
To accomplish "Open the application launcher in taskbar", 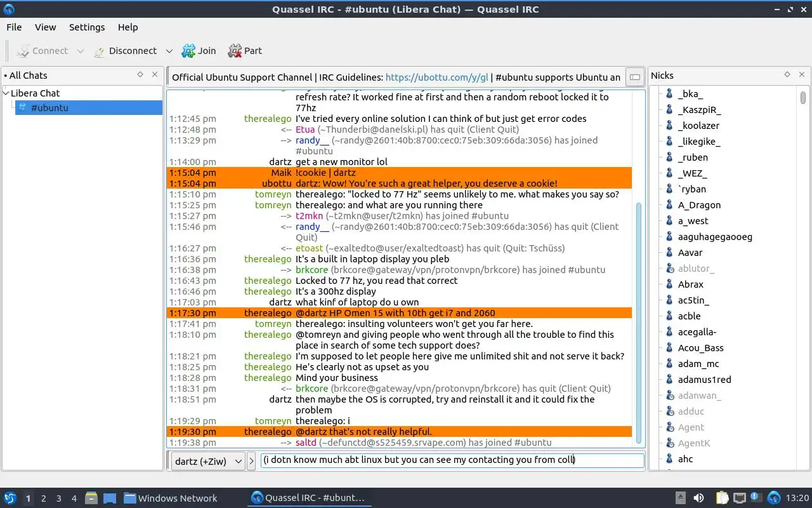I will (10, 498).
